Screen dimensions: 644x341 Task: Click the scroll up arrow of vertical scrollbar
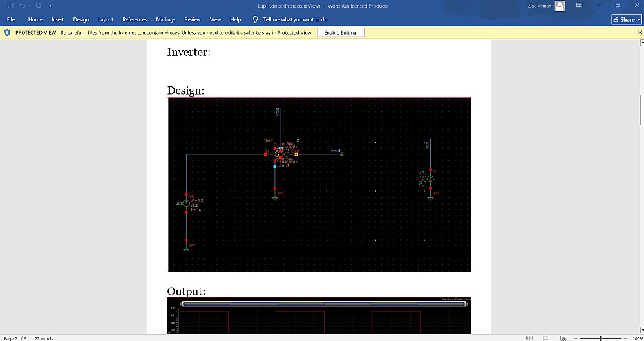pos(641,42)
